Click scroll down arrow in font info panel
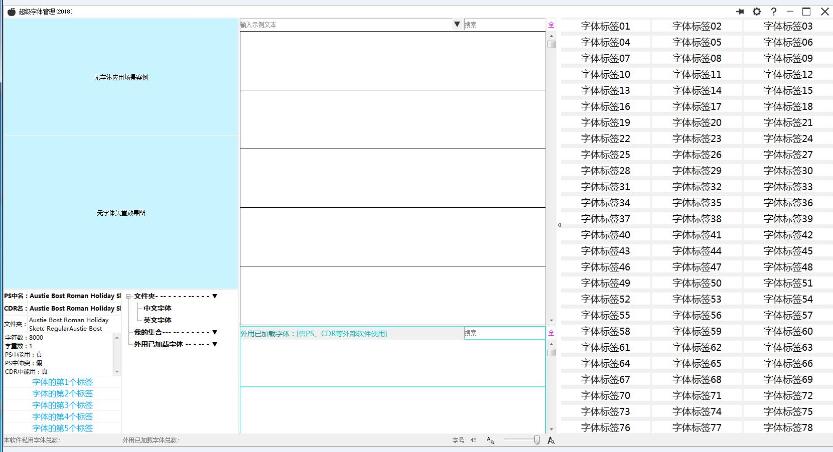Image resolution: width=833 pixels, height=452 pixels. [117, 372]
